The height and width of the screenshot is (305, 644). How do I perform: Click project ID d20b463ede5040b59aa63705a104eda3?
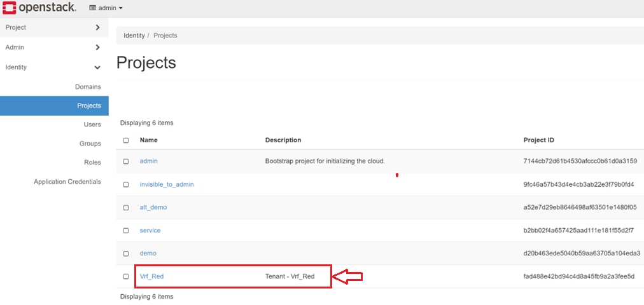click(x=582, y=254)
